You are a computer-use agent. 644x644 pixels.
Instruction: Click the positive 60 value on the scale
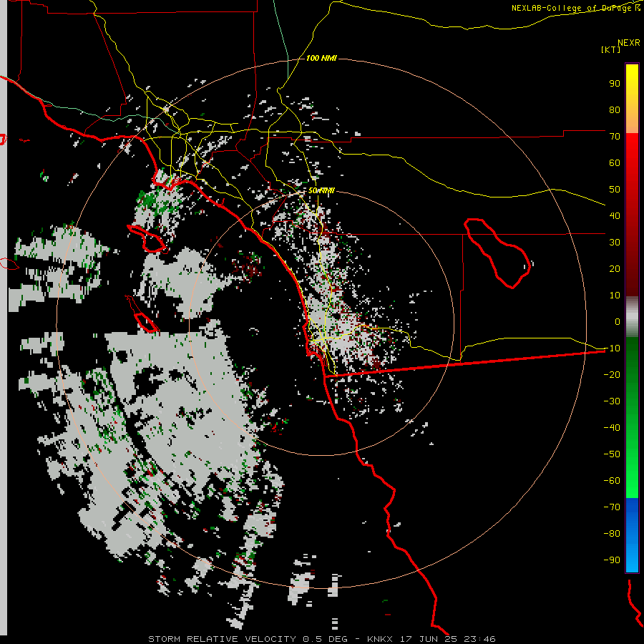tap(615, 162)
